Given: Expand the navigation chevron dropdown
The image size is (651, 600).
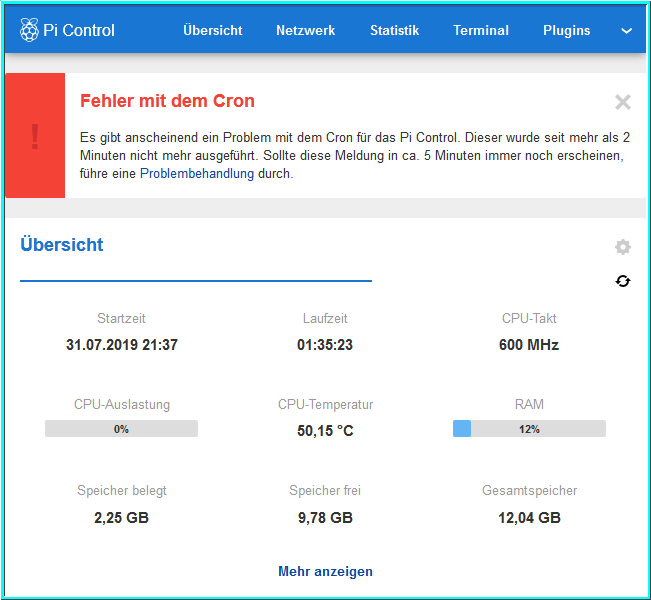Looking at the screenshot, I should (x=627, y=31).
